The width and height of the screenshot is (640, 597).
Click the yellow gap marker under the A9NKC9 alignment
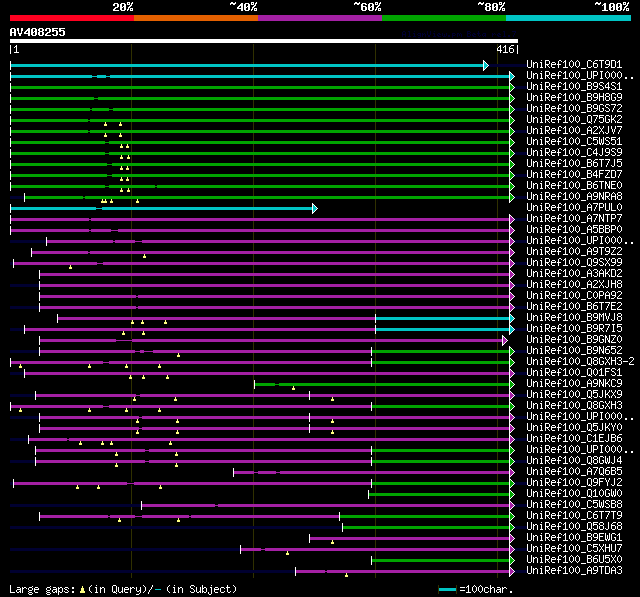tap(293, 388)
